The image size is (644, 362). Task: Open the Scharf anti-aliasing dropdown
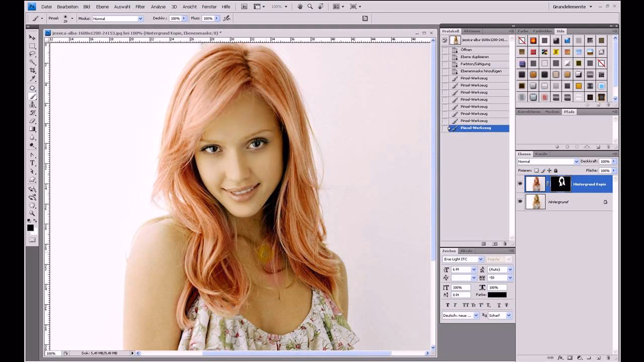click(x=508, y=315)
